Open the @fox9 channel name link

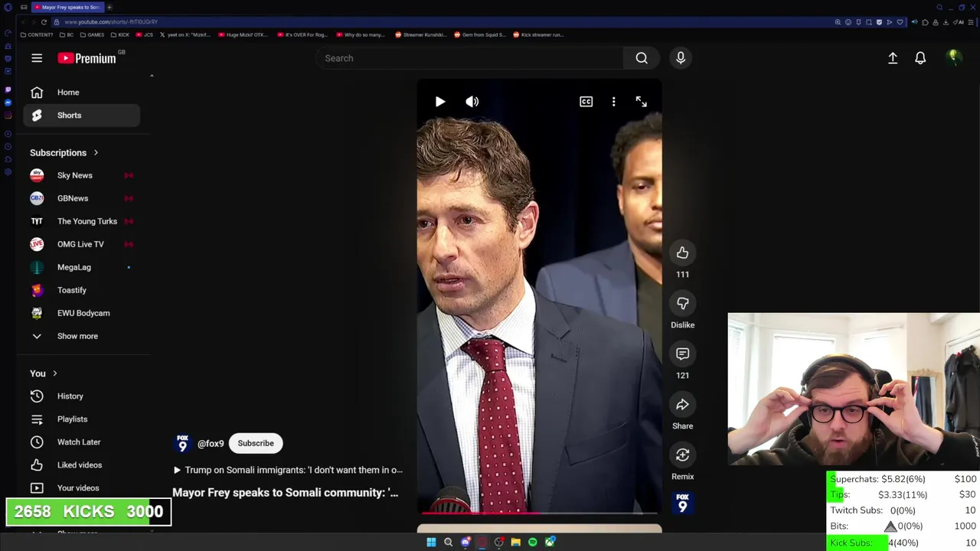tap(211, 444)
